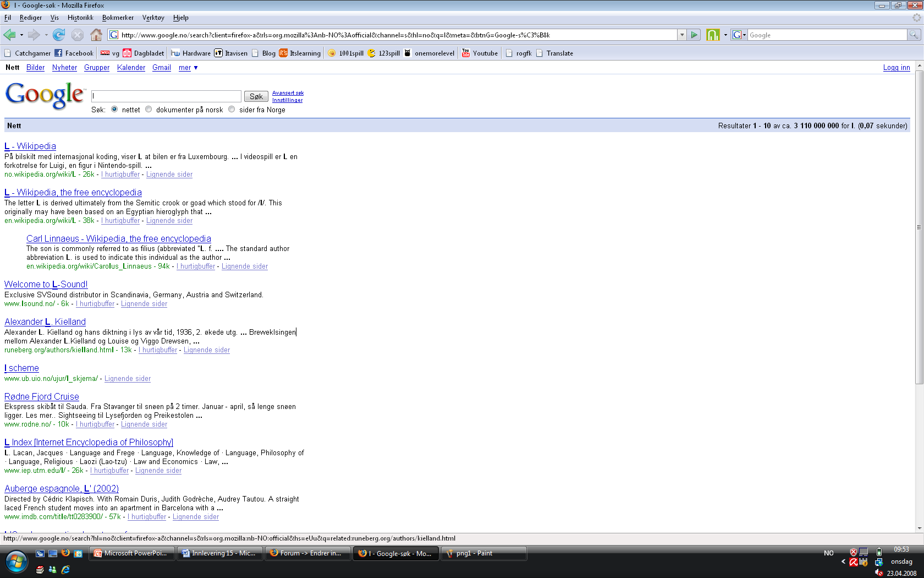Open the Facebook bookmark
This screenshot has width=924, height=578.
(x=74, y=53)
